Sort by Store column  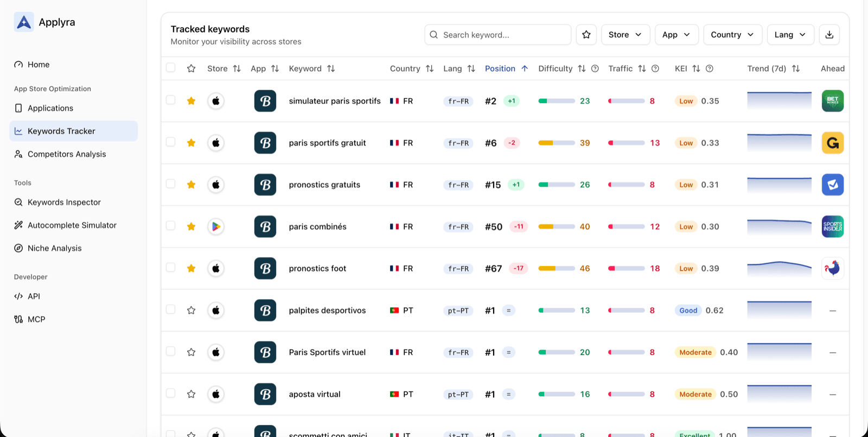pos(224,68)
